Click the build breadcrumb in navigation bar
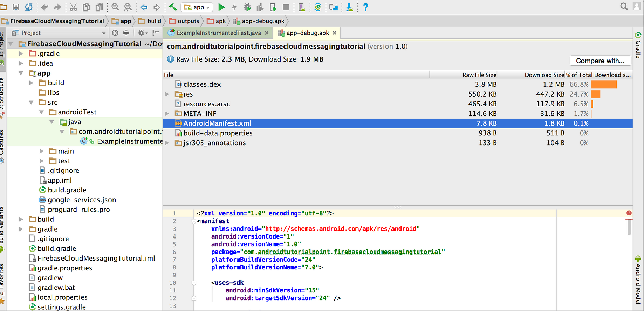 pos(150,21)
